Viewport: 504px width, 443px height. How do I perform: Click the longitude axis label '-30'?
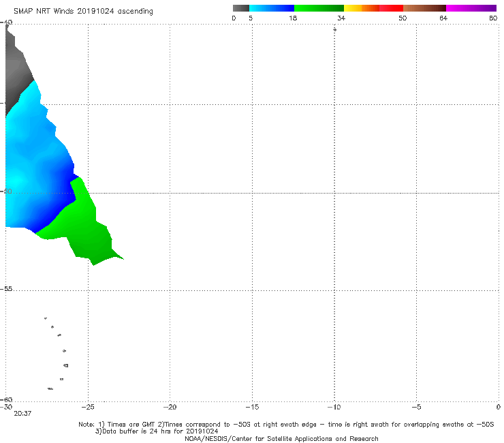(5, 407)
